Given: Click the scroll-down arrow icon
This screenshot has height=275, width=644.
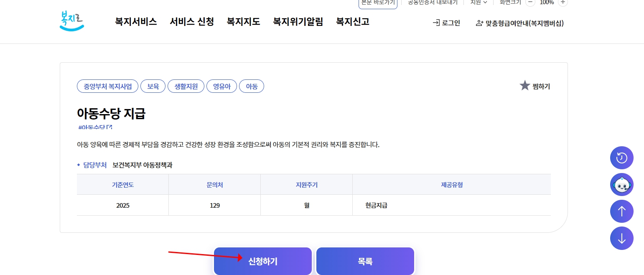Looking at the screenshot, I should click(x=621, y=238).
